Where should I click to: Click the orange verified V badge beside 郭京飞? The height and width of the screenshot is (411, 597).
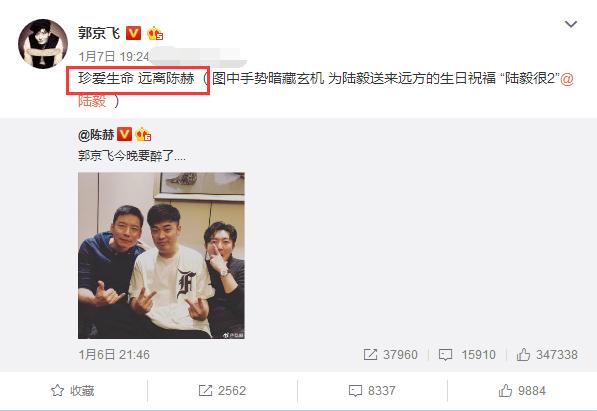133,33
